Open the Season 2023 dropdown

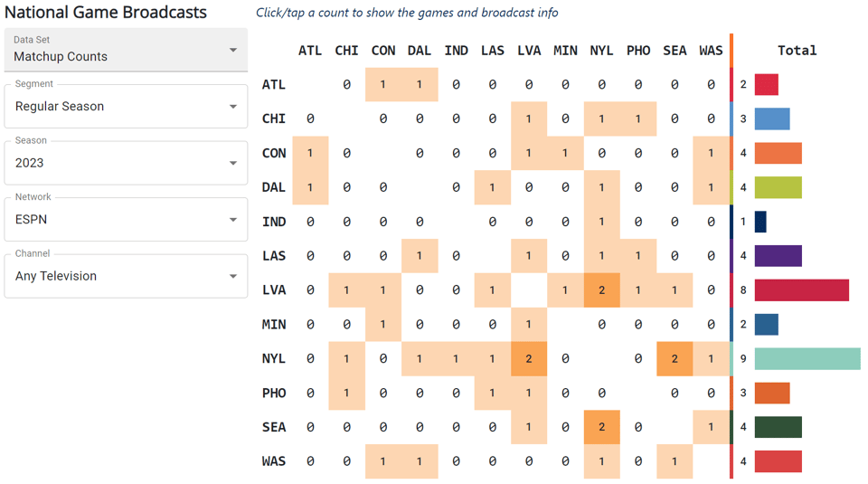[126, 163]
